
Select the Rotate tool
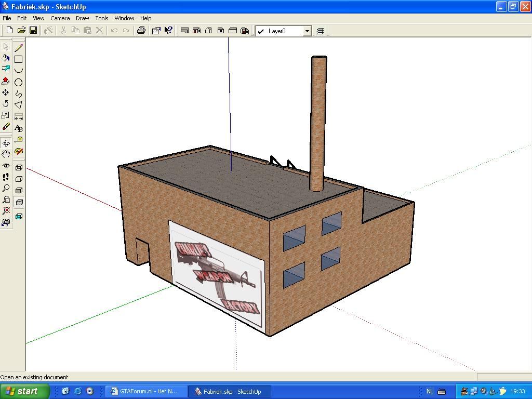tap(6, 104)
